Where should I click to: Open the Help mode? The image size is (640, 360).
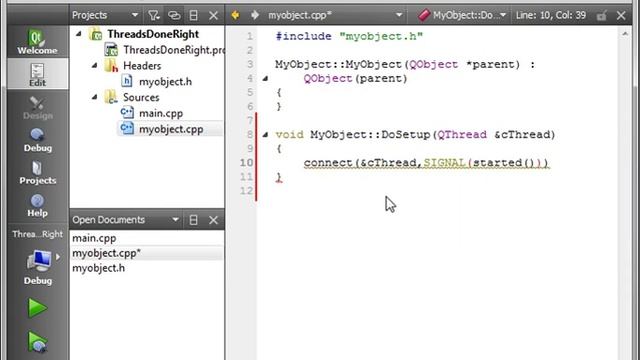(x=37, y=205)
